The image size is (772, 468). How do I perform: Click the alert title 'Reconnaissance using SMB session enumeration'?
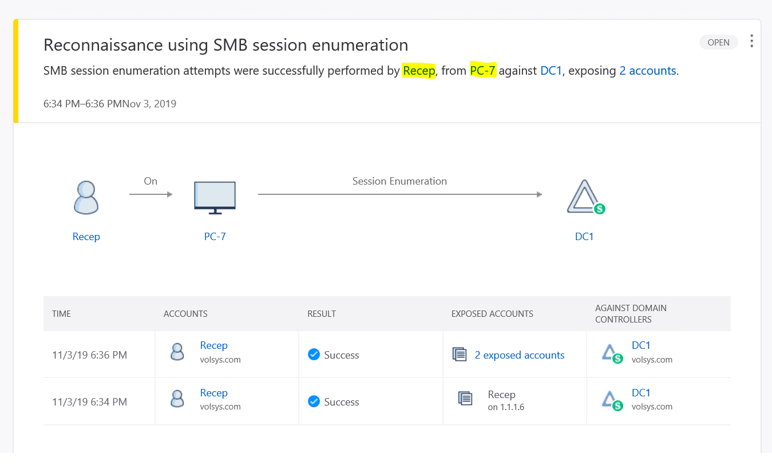pos(226,45)
